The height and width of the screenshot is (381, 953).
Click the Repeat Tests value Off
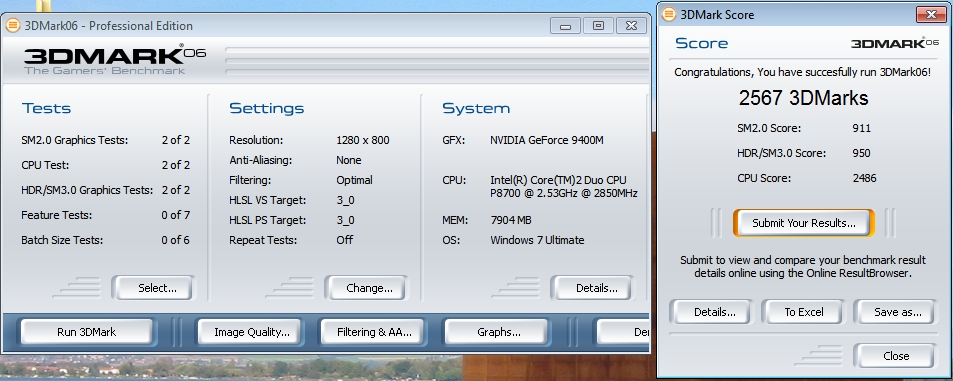(345, 240)
